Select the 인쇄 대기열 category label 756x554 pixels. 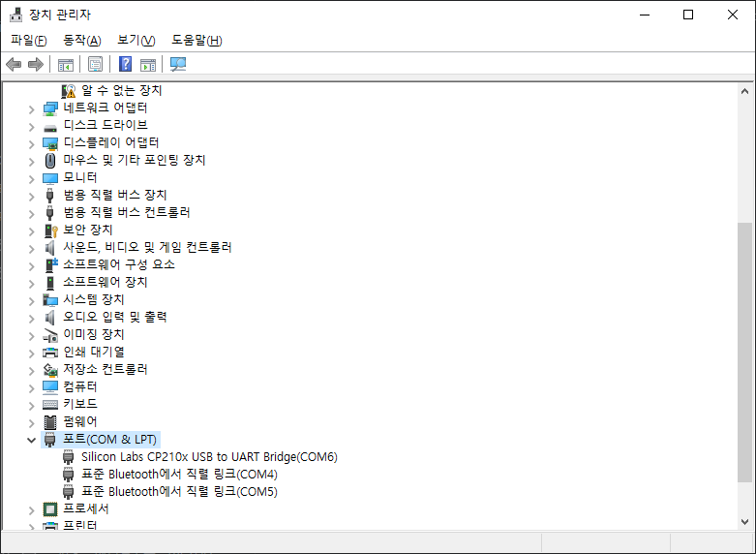94,352
